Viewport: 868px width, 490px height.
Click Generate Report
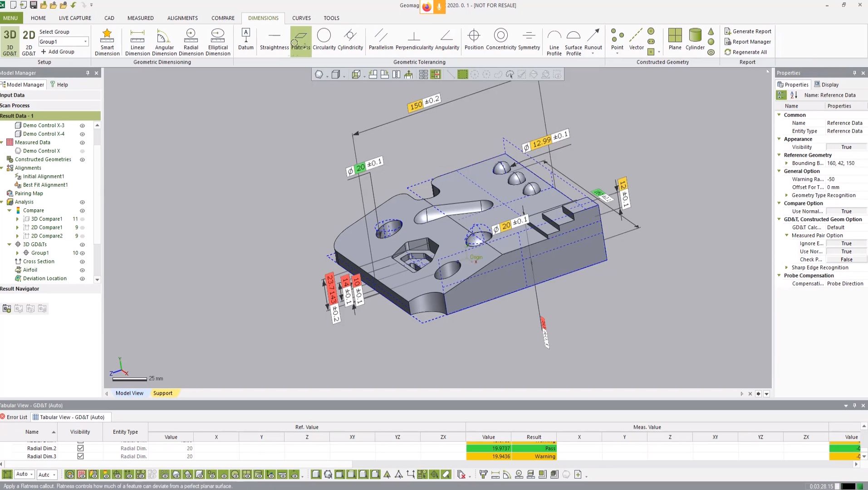pos(748,31)
